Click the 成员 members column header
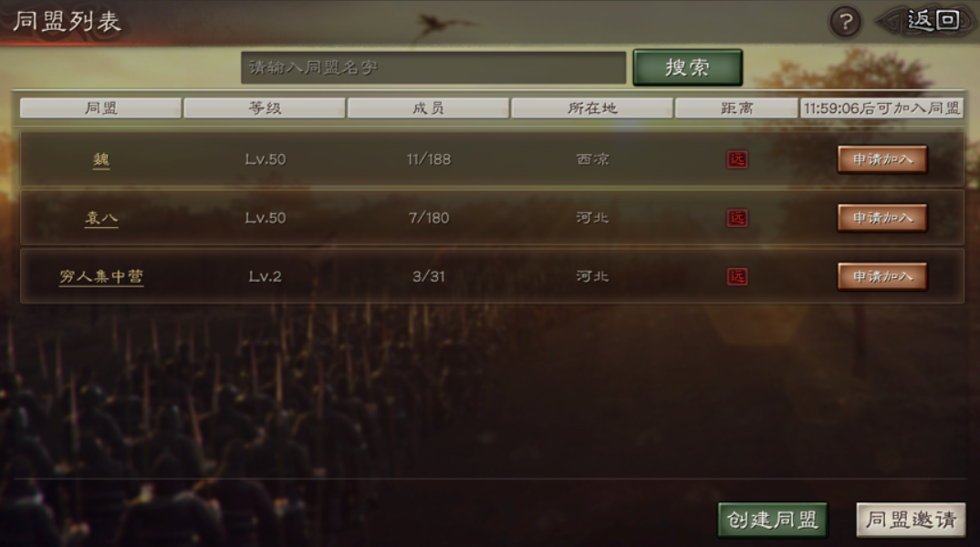 pos(428,108)
